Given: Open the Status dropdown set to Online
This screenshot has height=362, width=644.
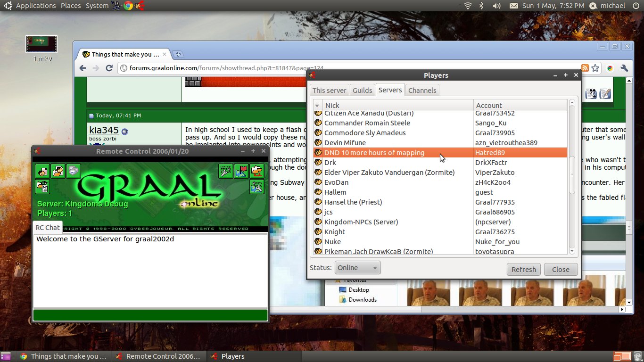Looking at the screenshot, I should coord(357,268).
